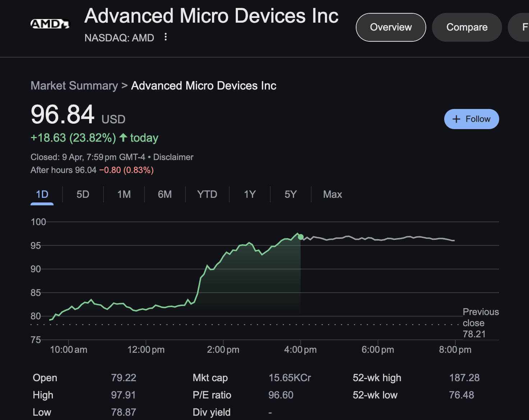Click the 100 y-axis label
Screen dimensions: 529x420
[38, 222]
